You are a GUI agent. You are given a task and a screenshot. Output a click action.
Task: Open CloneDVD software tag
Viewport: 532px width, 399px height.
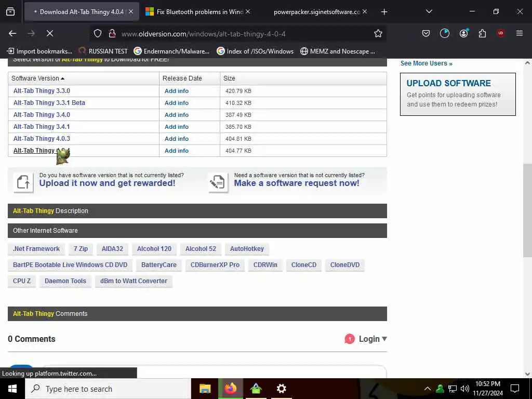(345, 265)
